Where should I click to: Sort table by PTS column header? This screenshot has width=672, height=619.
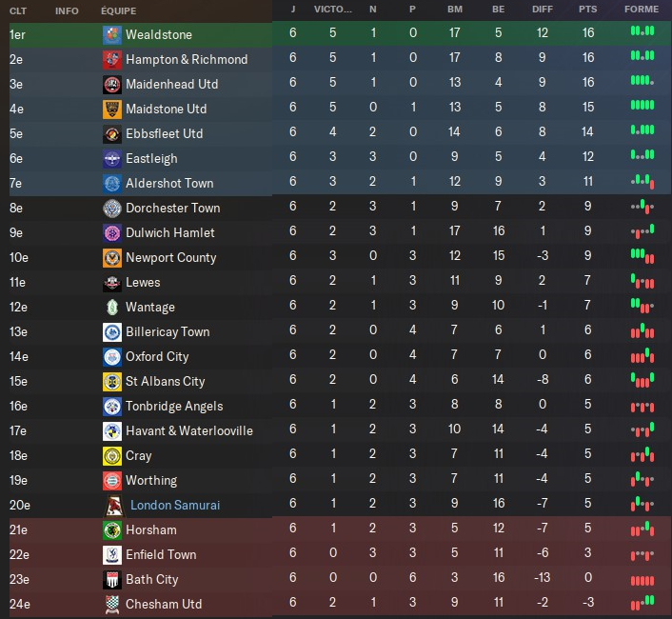[x=587, y=10]
